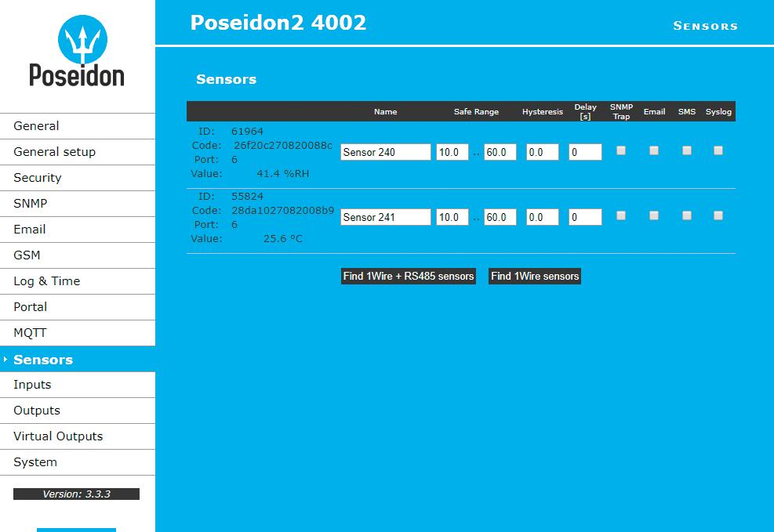Click Sensor 240 safe range minimum field
774x532 pixels.
point(452,152)
